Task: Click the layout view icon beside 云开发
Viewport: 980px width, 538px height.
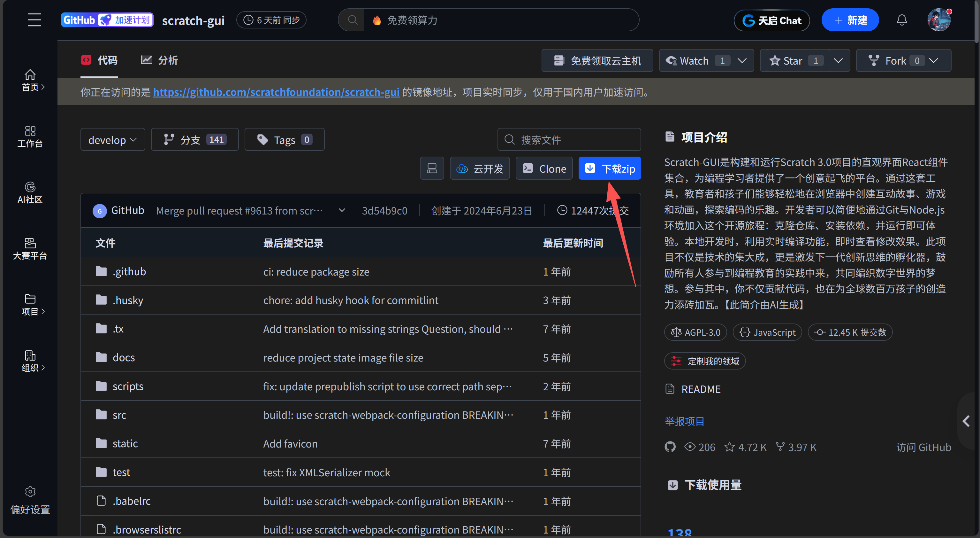Action: pos(432,168)
